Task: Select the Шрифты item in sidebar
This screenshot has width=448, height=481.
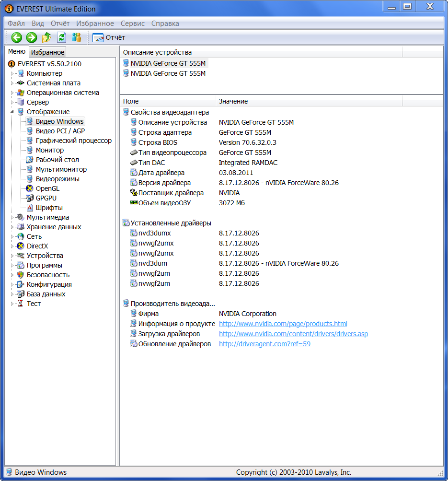Action: pyautogui.click(x=49, y=208)
